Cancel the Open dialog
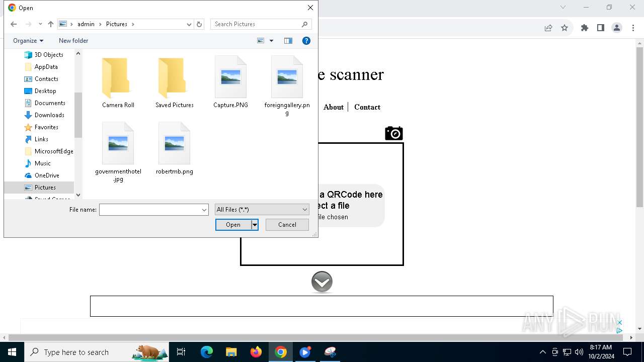The image size is (644, 362). 287,225
